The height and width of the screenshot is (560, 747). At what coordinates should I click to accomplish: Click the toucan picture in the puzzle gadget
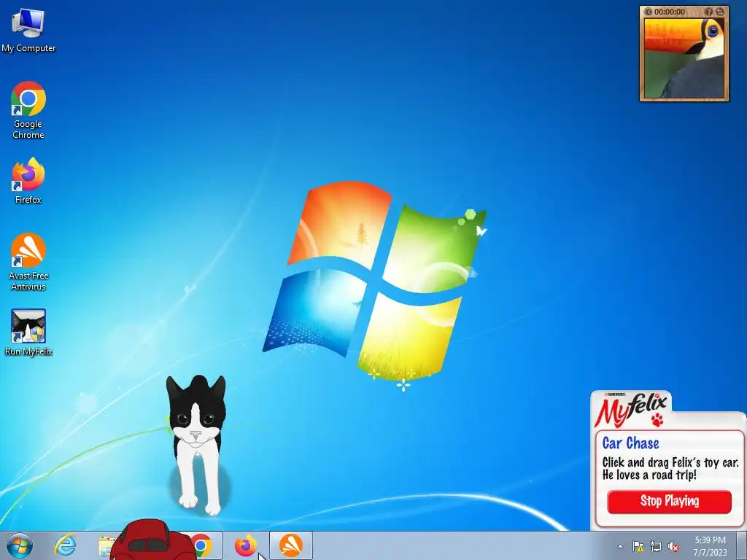(x=684, y=57)
